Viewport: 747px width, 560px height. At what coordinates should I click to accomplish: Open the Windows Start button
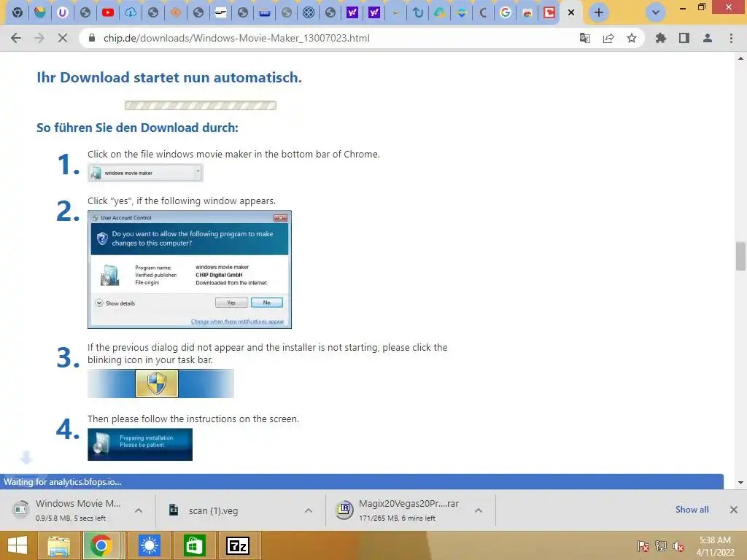click(18, 545)
